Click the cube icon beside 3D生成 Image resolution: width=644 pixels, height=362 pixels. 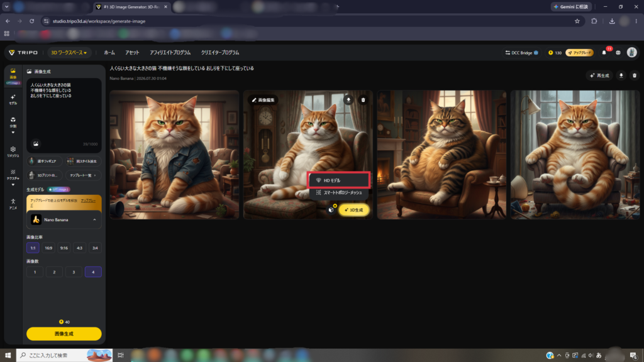point(331,210)
